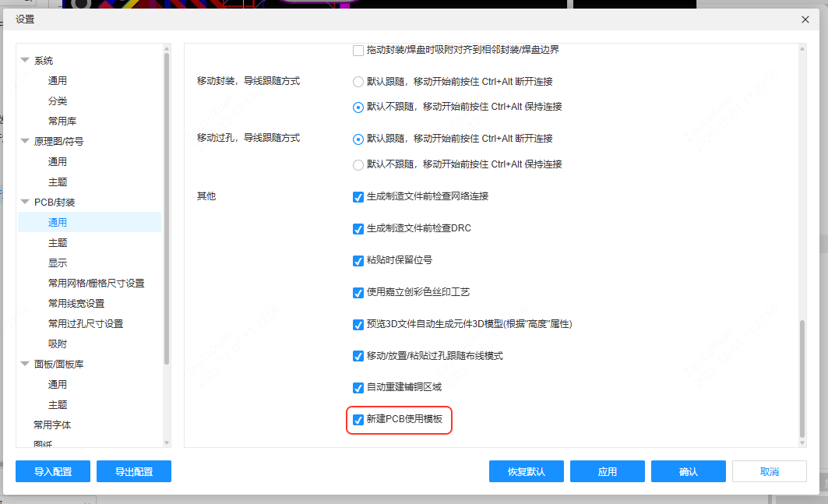828x504 pixels.
Task: Click 恢复默认 to restore defaults
Action: pos(526,471)
